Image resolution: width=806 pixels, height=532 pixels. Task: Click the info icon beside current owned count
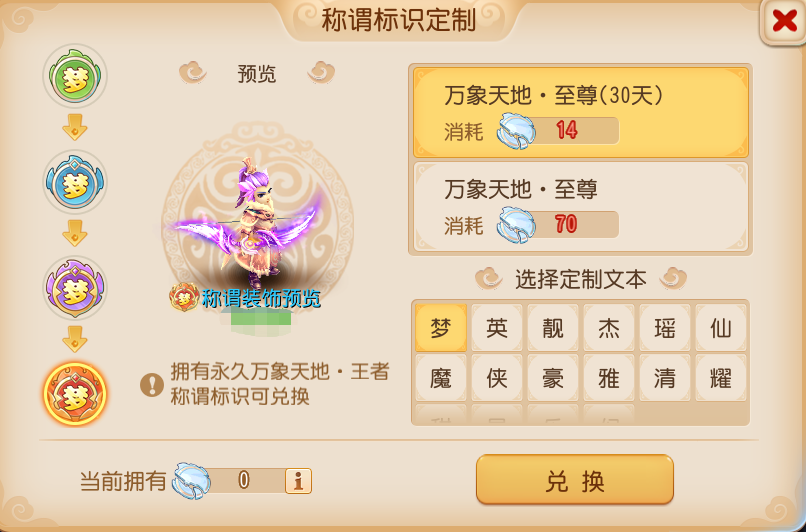[298, 481]
